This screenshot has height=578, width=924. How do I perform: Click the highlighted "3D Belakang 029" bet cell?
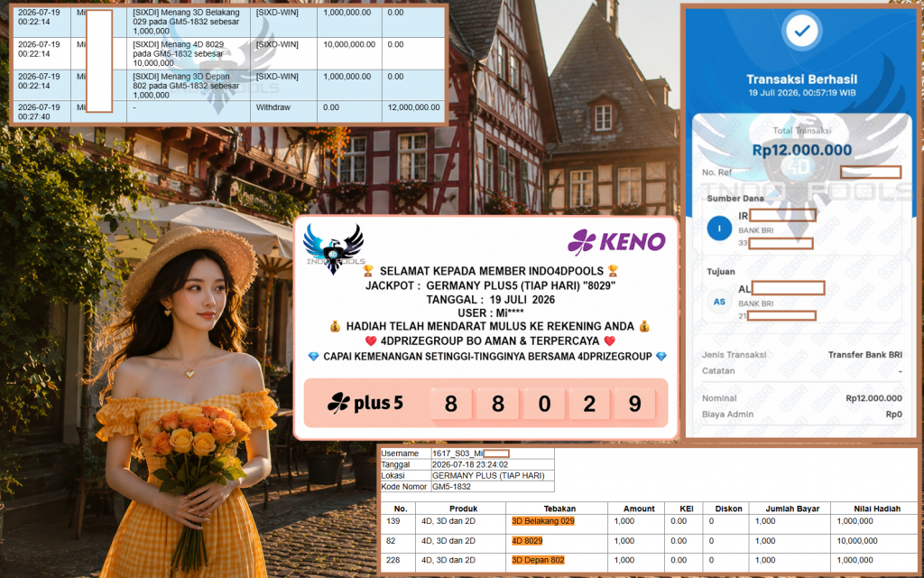tap(542, 521)
